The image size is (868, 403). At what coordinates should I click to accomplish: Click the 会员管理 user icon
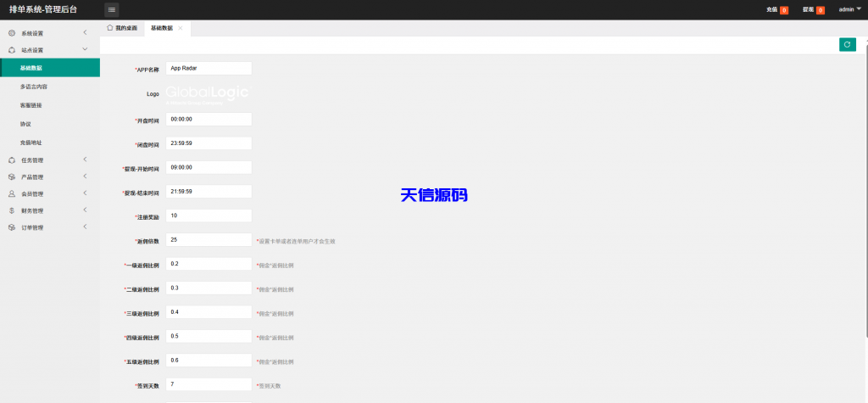click(11, 193)
